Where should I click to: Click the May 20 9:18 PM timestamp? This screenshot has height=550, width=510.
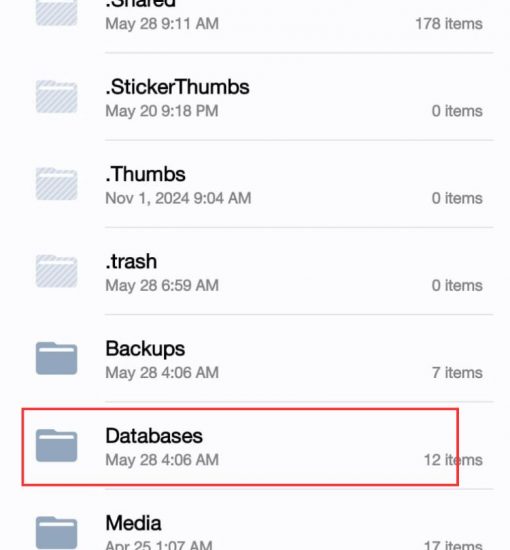[x=162, y=111]
